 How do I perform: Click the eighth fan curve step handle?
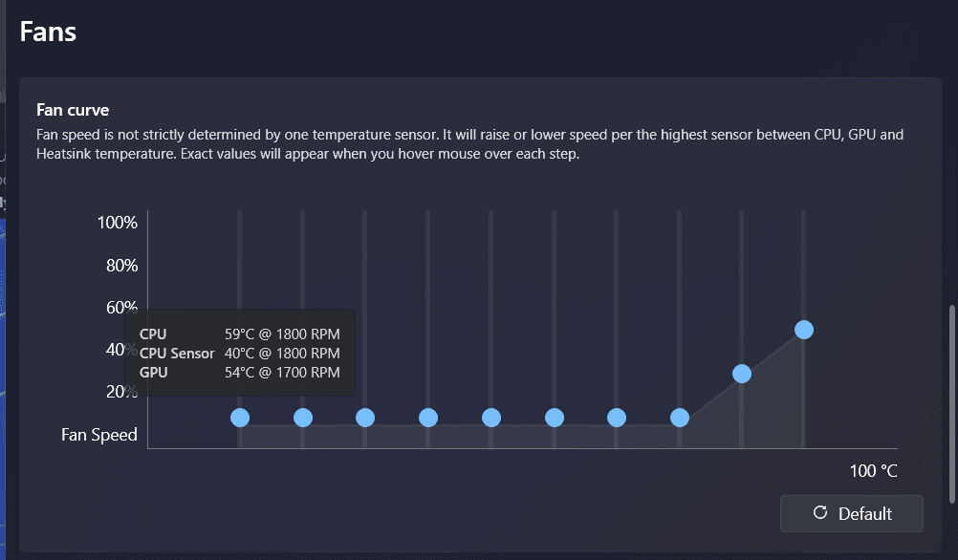(x=680, y=418)
